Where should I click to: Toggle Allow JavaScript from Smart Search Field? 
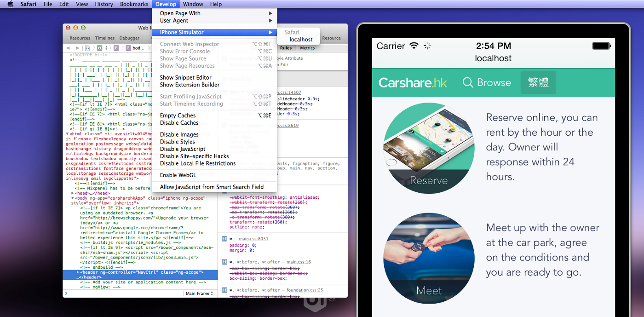click(x=214, y=187)
